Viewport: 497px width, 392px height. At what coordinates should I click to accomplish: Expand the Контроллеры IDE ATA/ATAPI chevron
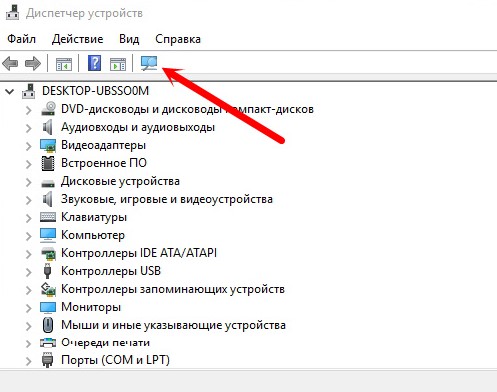(x=29, y=254)
